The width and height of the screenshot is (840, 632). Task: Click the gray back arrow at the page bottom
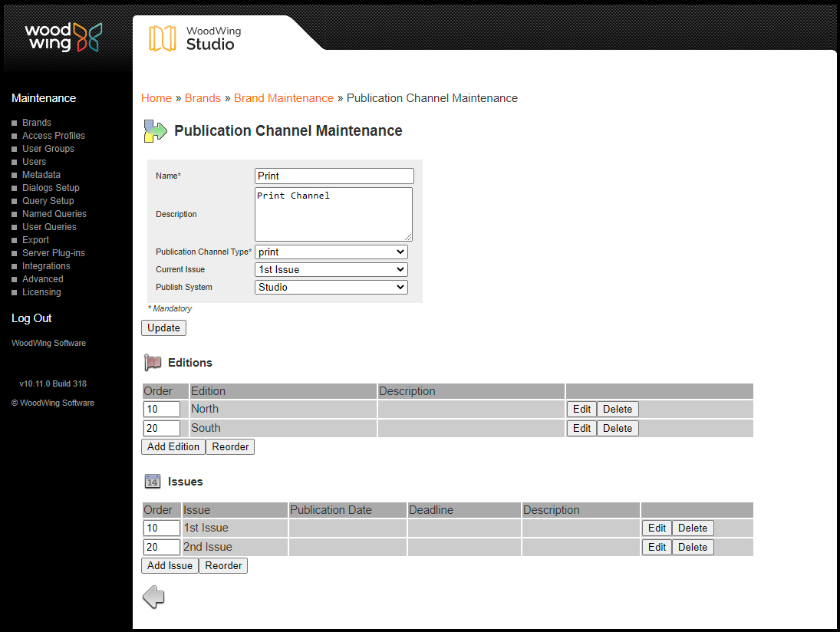tap(153, 596)
